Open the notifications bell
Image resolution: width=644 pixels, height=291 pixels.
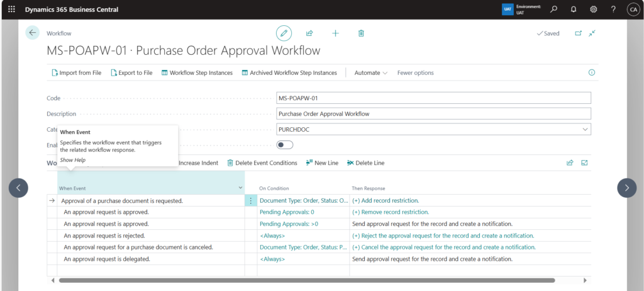click(x=574, y=9)
